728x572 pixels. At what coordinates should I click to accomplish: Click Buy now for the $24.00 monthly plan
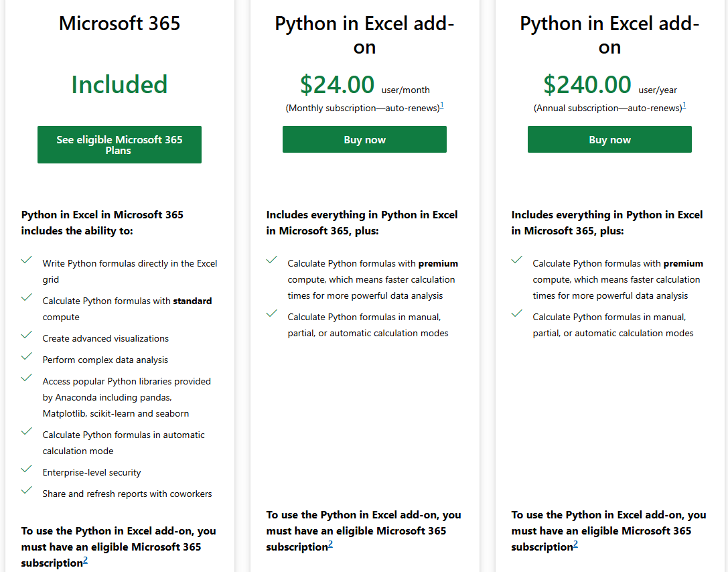click(x=364, y=139)
